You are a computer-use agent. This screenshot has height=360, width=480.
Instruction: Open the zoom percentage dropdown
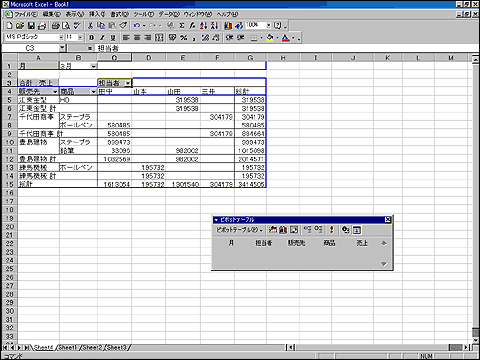click(x=268, y=25)
